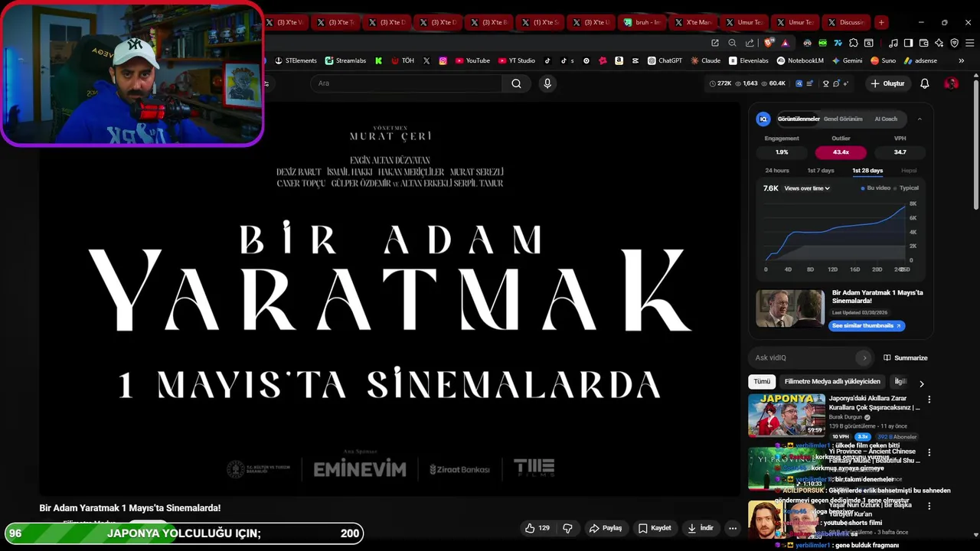Open Japonya'daki Akıllara Zarar video thumbnail
The height and width of the screenshot is (551, 980).
point(786,415)
